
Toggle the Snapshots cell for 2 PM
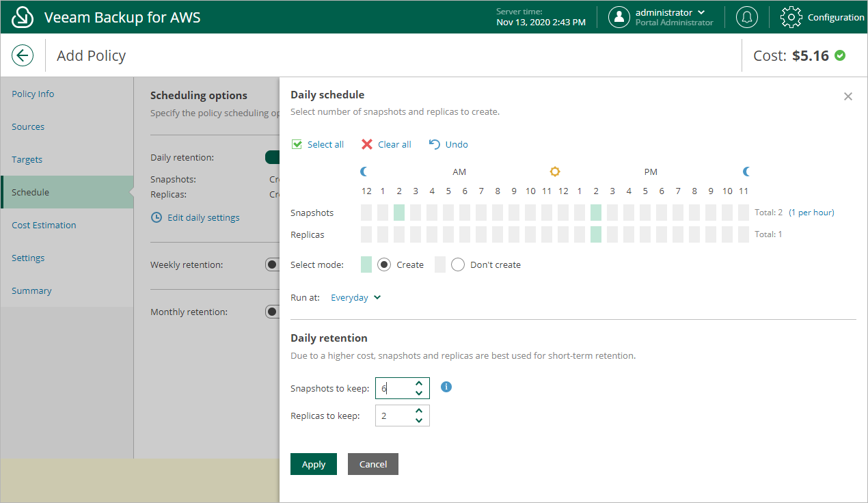coord(596,213)
